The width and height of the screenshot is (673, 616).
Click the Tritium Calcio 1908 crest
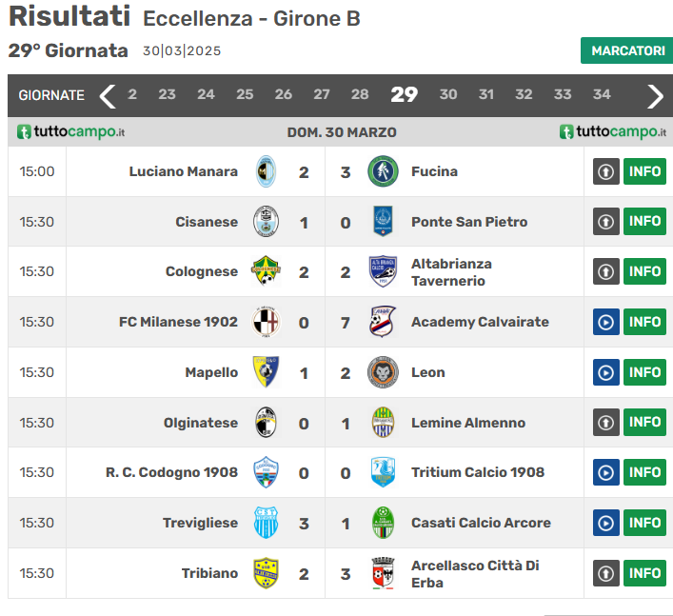383,472
